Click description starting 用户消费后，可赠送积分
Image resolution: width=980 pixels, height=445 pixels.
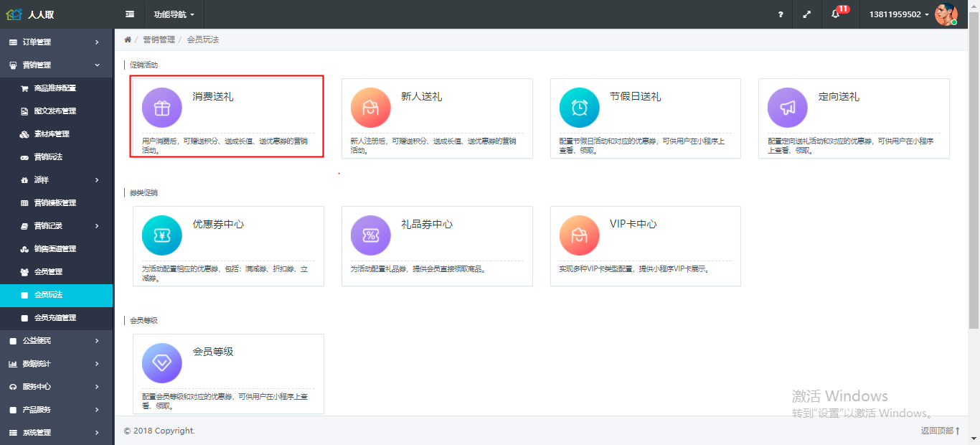coord(225,146)
